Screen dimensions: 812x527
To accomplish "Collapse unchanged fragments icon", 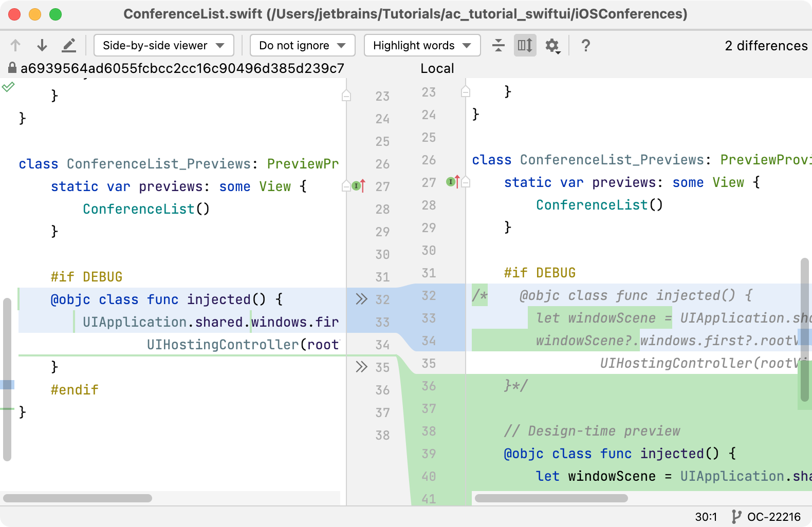I will 499,46.
